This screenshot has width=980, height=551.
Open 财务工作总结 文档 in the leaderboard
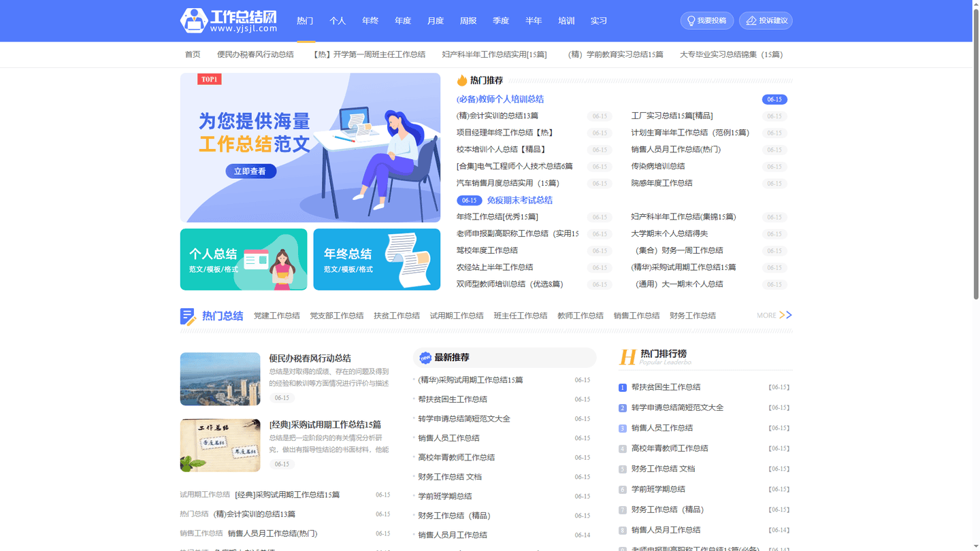pyautogui.click(x=663, y=469)
